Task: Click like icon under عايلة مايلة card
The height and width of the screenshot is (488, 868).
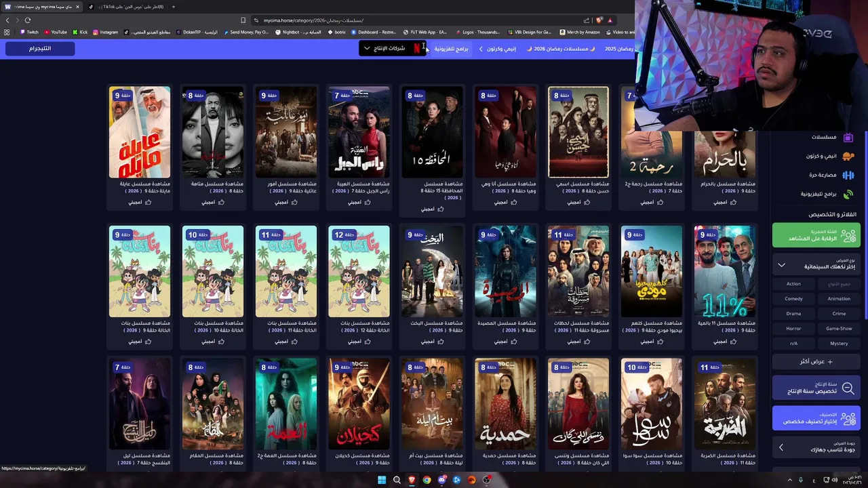Action: coord(149,202)
